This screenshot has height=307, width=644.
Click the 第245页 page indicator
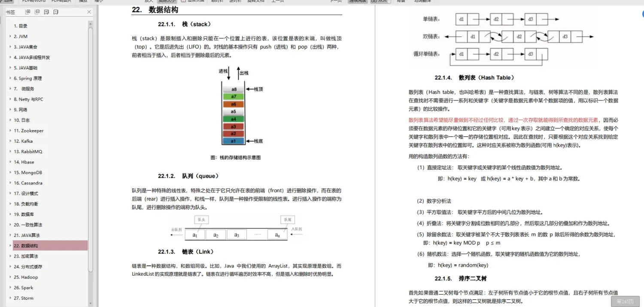pyautogui.click(x=625, y=302)
